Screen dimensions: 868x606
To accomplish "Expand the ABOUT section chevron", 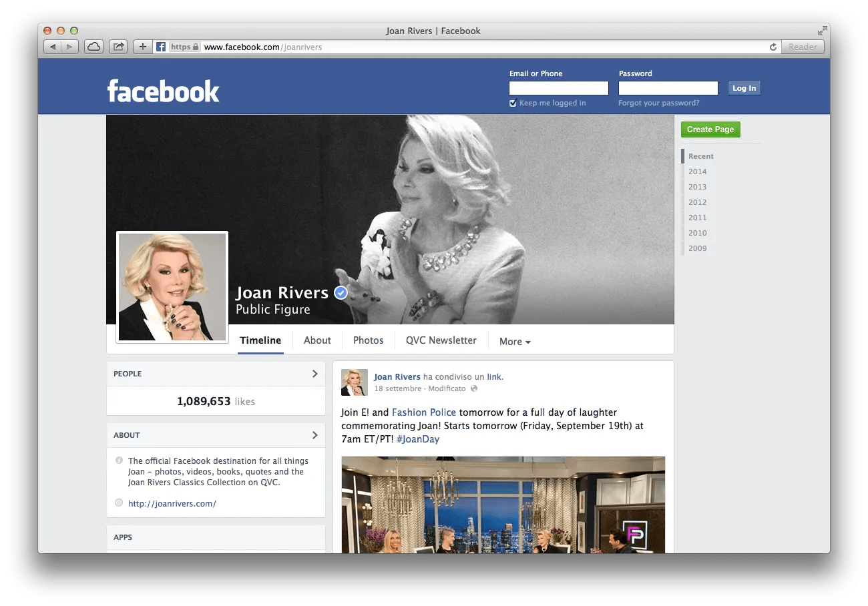I will tap(315, 435).
